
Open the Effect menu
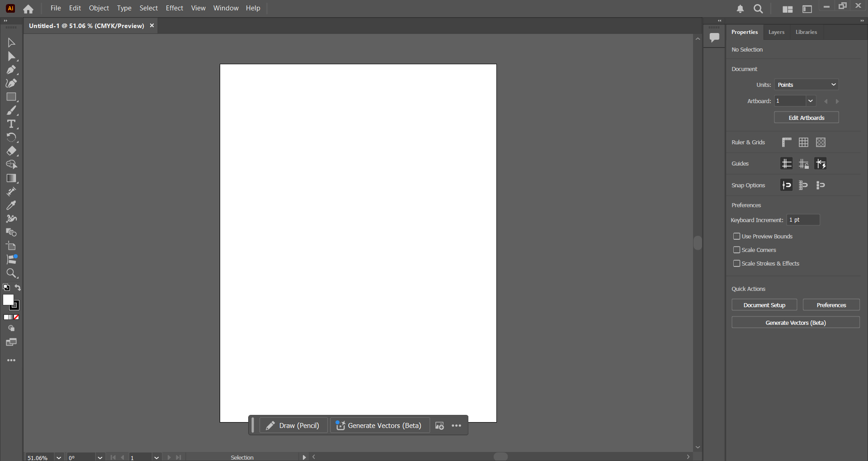coord(175,8)
